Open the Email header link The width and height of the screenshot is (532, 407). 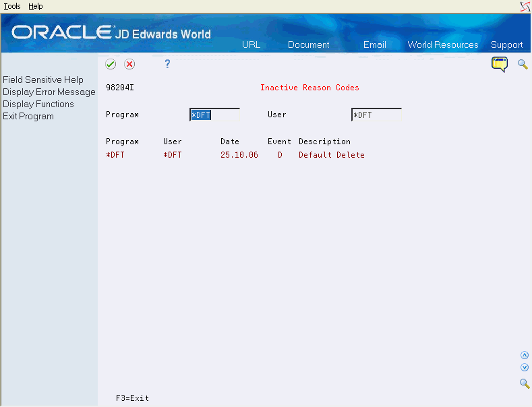(x=375, y=44)
